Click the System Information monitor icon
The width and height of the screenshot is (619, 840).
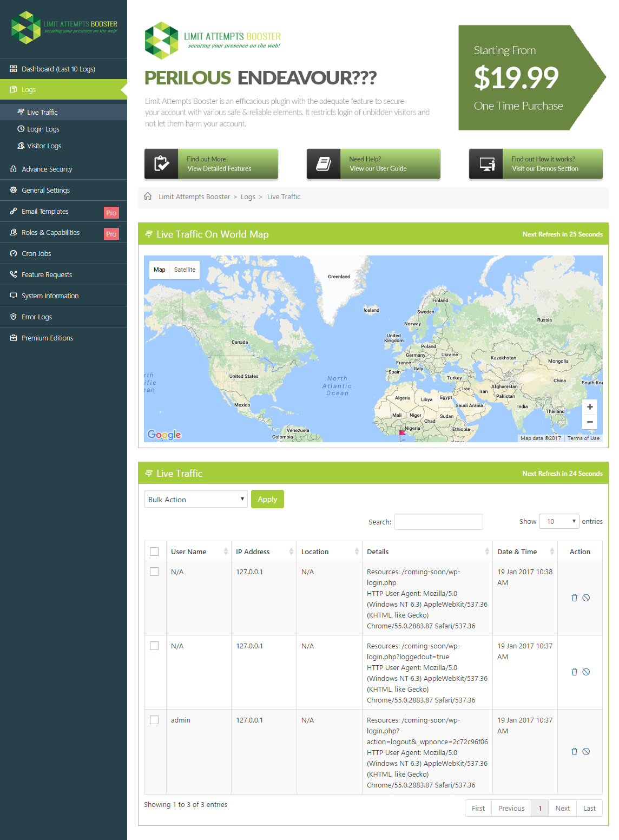click(14, 296)
